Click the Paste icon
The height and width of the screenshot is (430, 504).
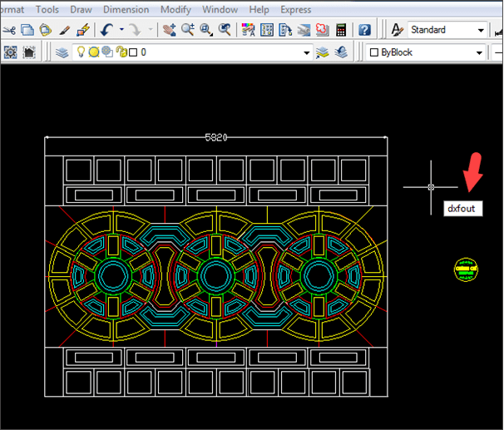coord(45,30)
